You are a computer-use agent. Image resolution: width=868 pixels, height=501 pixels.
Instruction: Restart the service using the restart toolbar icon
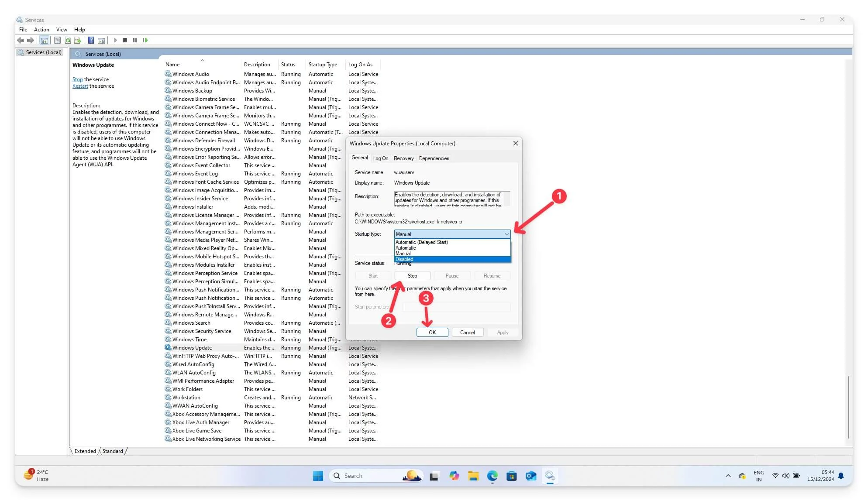point(145,40)
